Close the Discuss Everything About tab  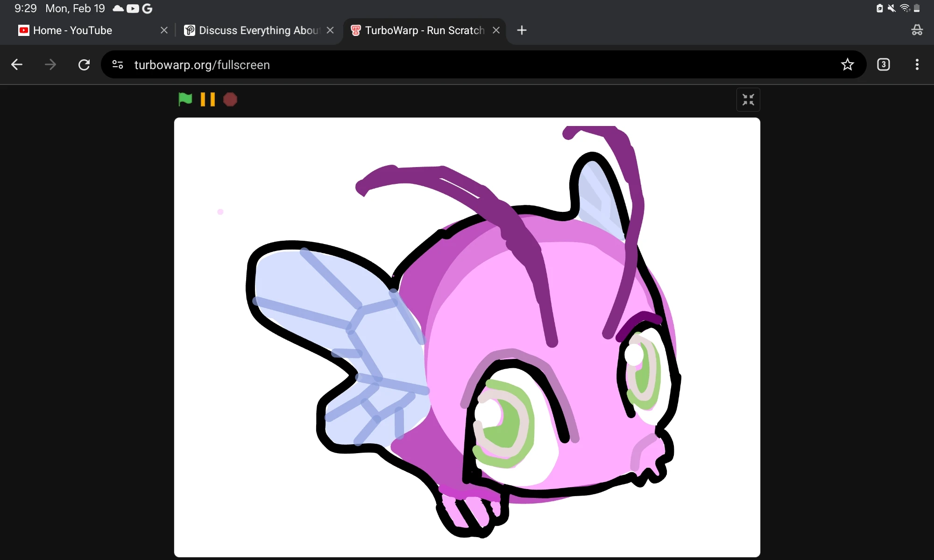coord(330,31)
